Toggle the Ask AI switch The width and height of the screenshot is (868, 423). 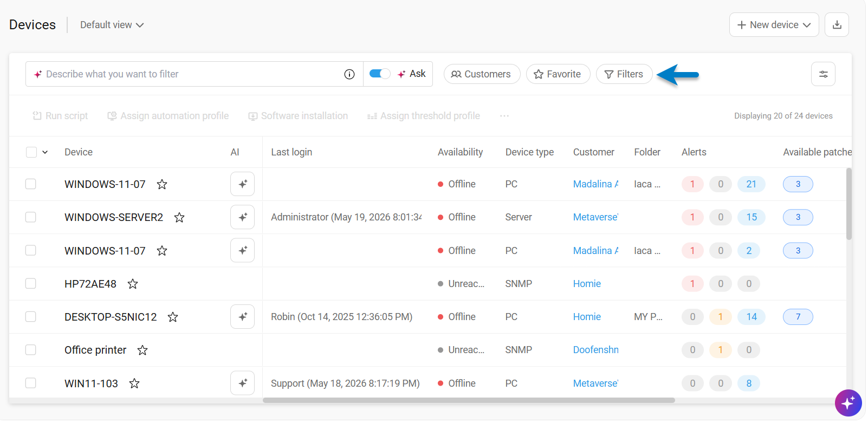coord(379,74)
